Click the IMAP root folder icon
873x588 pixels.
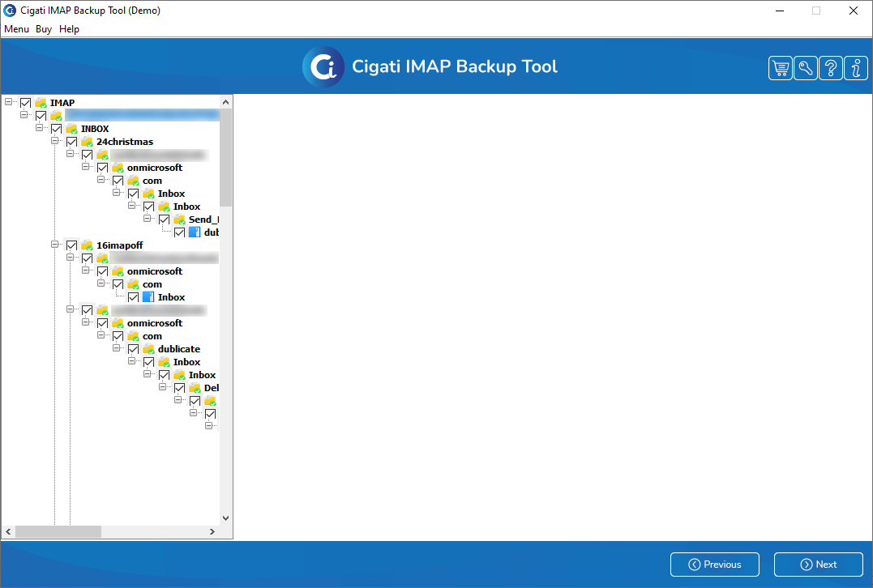41,103
